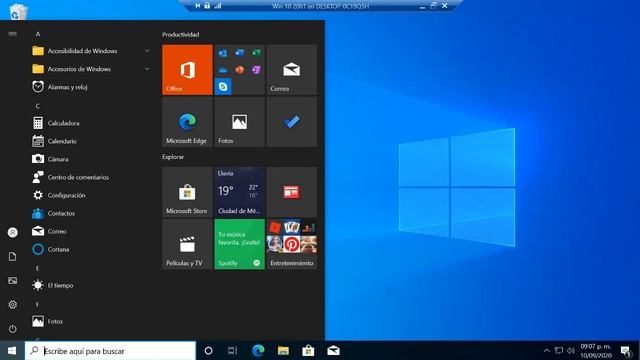
Task: Open Calendario from app list
Action: (x=92, y=141)
